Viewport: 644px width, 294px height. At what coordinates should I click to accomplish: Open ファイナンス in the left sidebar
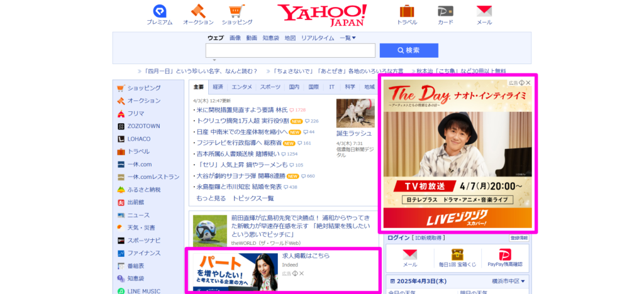pos(144,253)
